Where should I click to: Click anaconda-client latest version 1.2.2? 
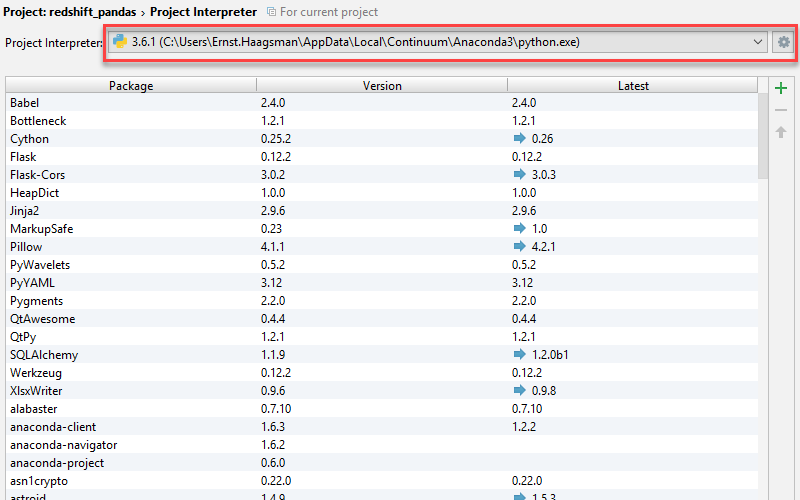pyautogui.click(x=524, y=427)
